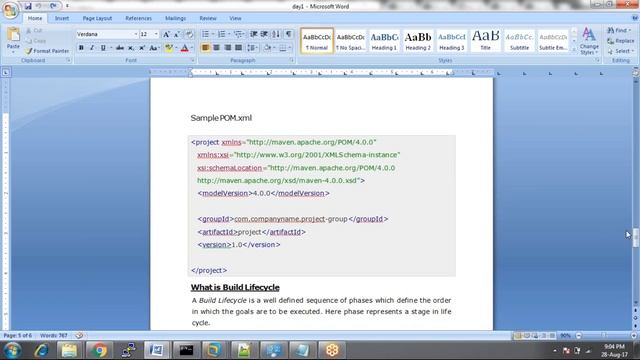
Task: Apply the Heading 1 style
Action: click(x=384, y=41)
